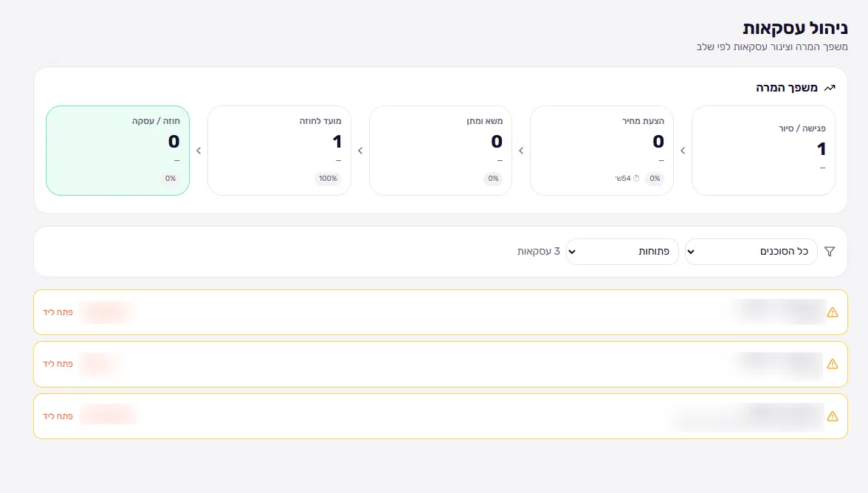Click the warning triangle in the middle deal row
868x493 pixels.
[x=832, y=364]
